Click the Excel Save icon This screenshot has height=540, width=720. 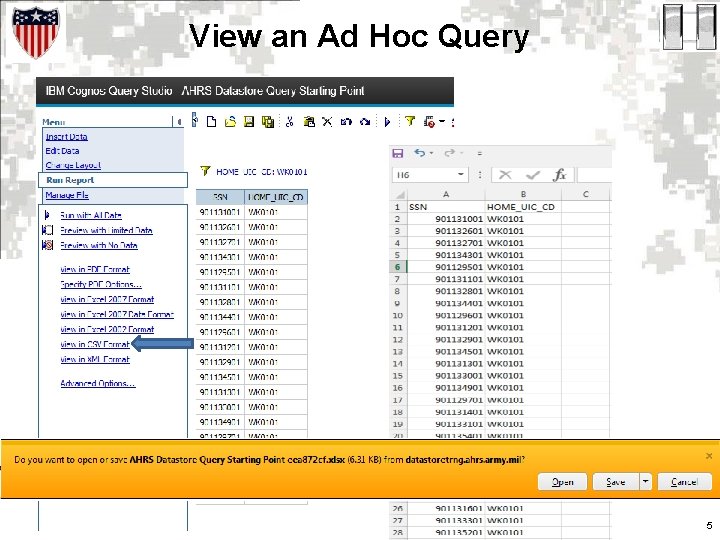(398, 153)
